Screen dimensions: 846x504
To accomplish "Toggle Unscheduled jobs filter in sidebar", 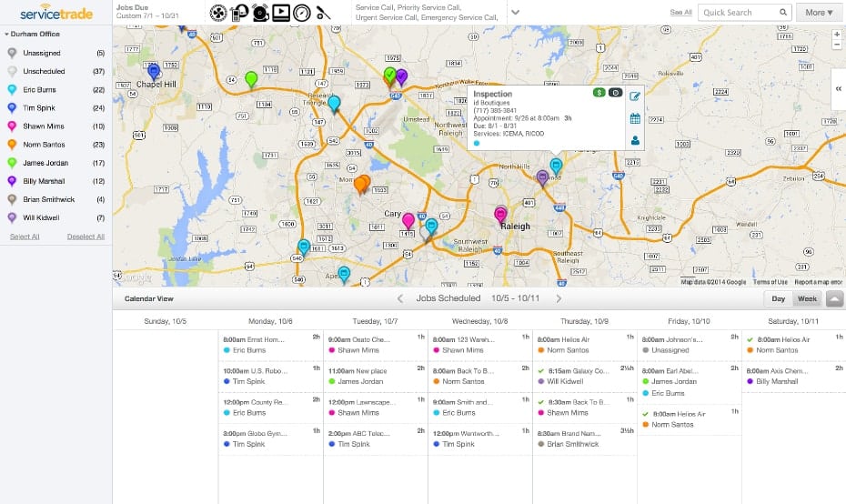I will [55, 71].
